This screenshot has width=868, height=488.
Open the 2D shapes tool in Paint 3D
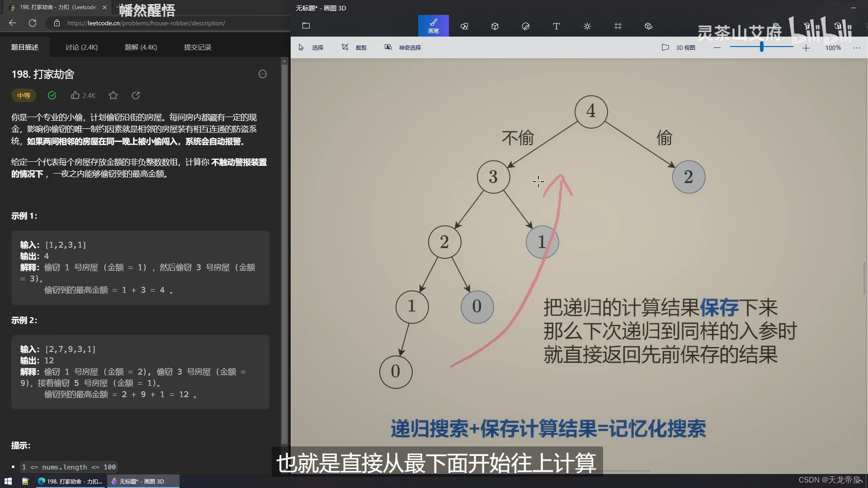464,26
